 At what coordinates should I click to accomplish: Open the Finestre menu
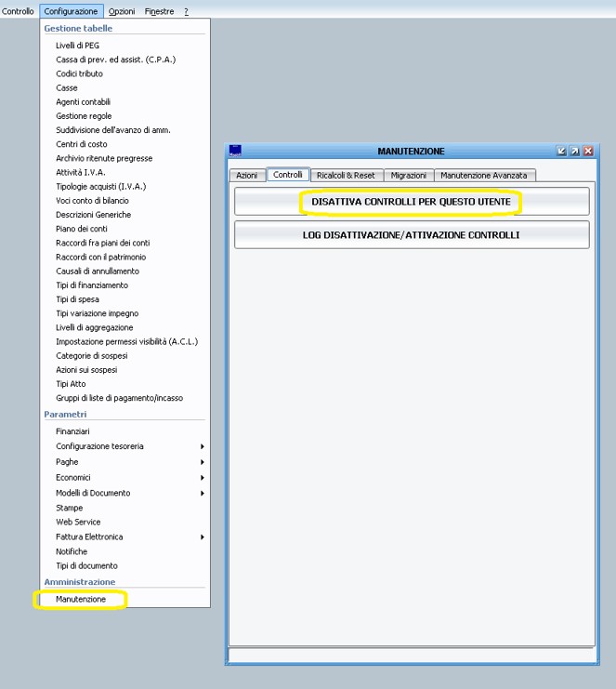pyautogui.click(x=159, y=11)
